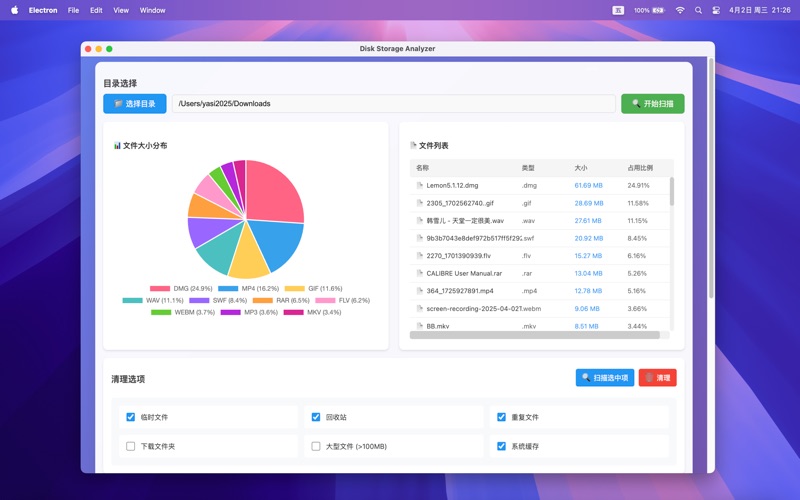Toggle the SWF legend color swatch
Screen dimensions: 800x500
199,301
